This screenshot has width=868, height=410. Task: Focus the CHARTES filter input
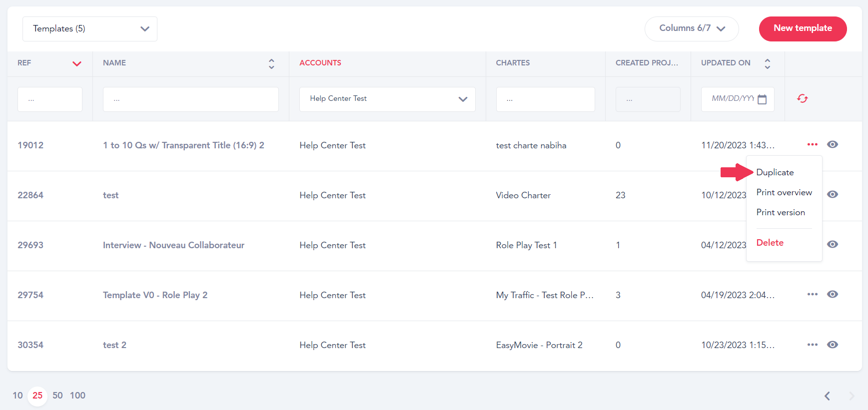(x=545, y=99)
